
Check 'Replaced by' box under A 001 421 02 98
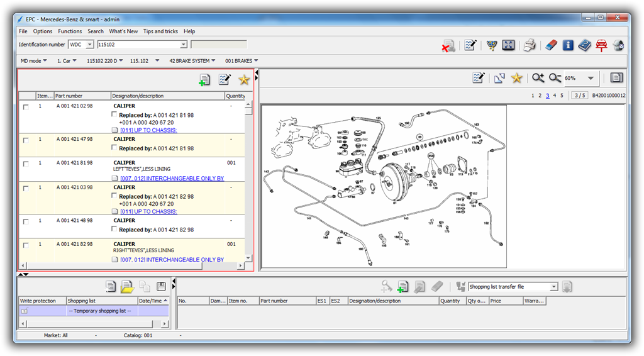click(x=114, y=114)
